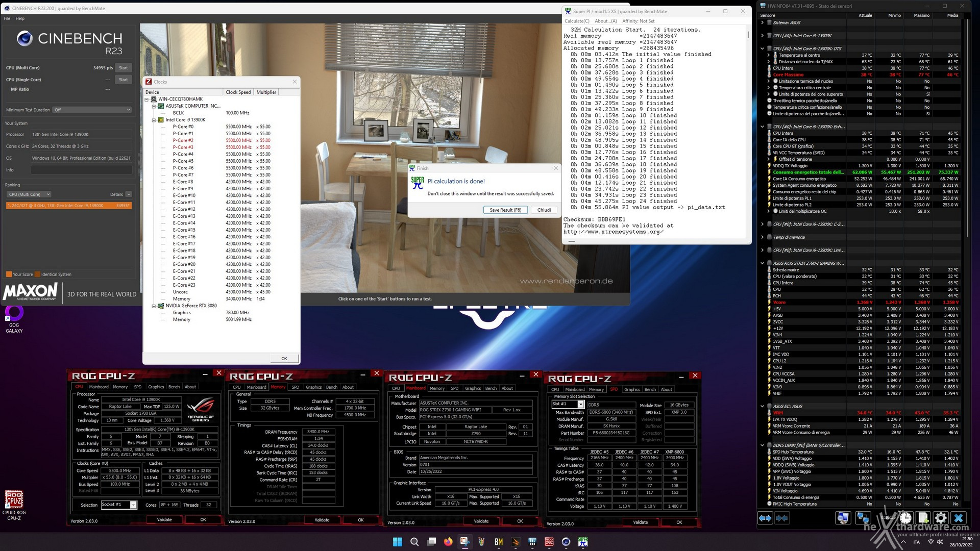
Task: Open Wi-Fi network tray icon
Action: (x=930, y=542)
